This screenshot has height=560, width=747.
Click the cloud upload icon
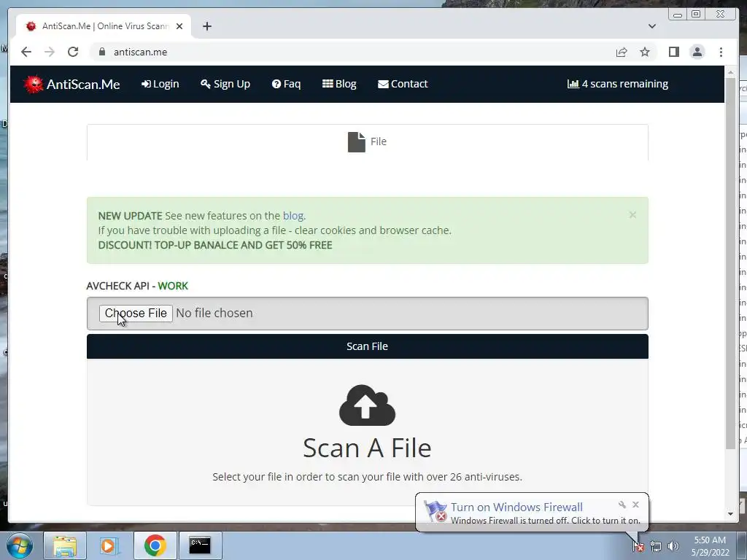(x=368, y=405)
